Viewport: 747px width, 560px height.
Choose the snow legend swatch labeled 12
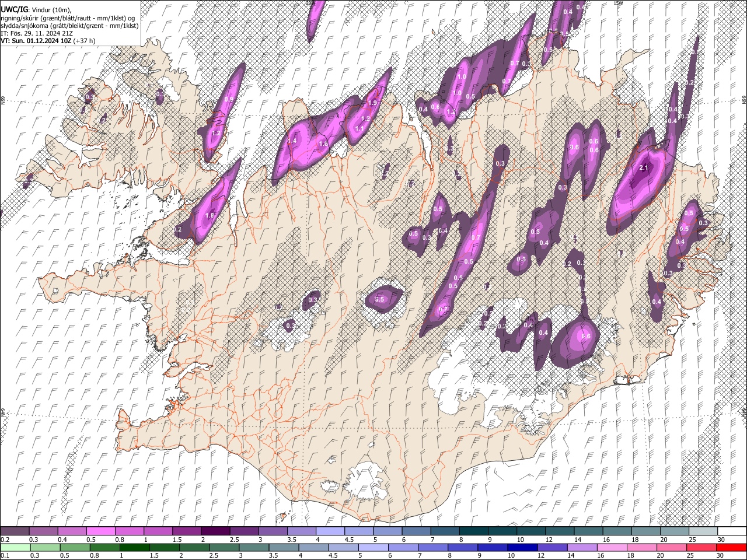(559, 531)
